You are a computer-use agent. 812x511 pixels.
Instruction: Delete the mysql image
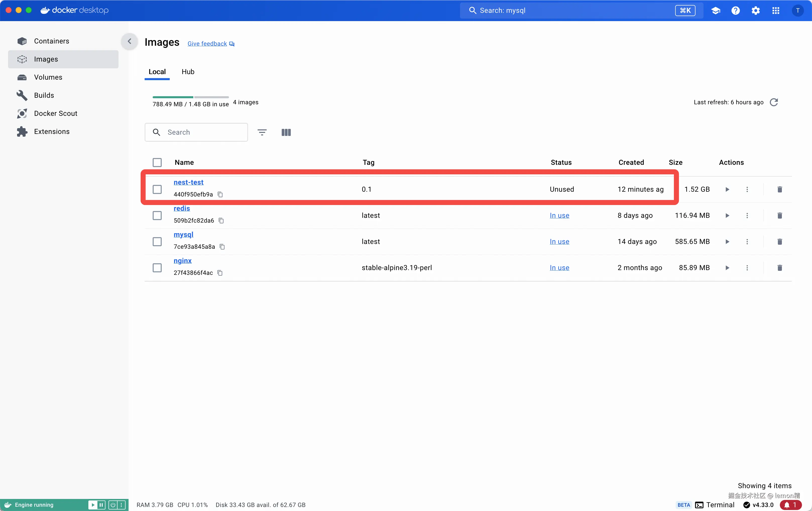pos(780,242)
